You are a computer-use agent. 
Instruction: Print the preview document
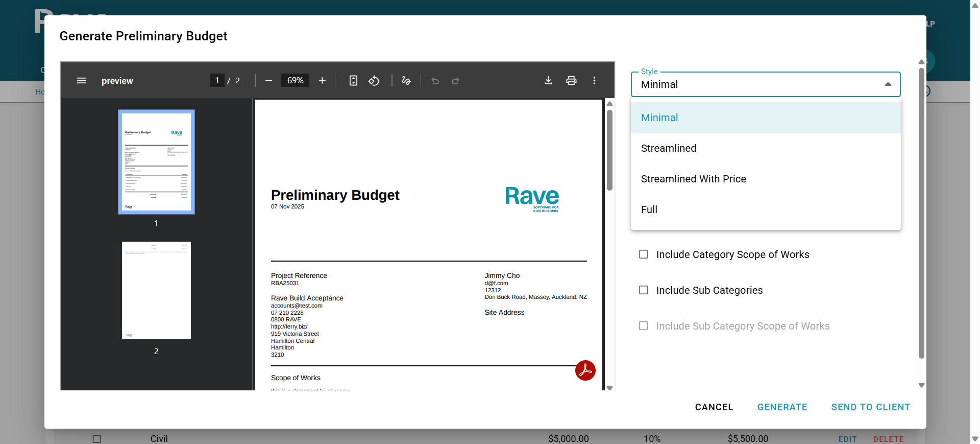tap(571, 81)
